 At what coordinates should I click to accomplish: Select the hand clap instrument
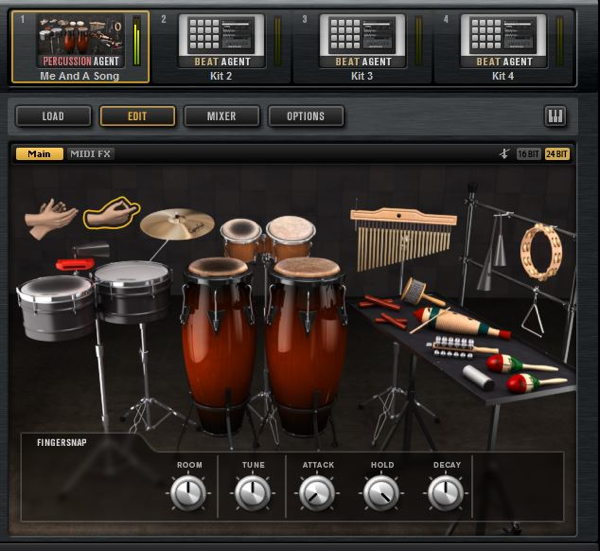50,218
